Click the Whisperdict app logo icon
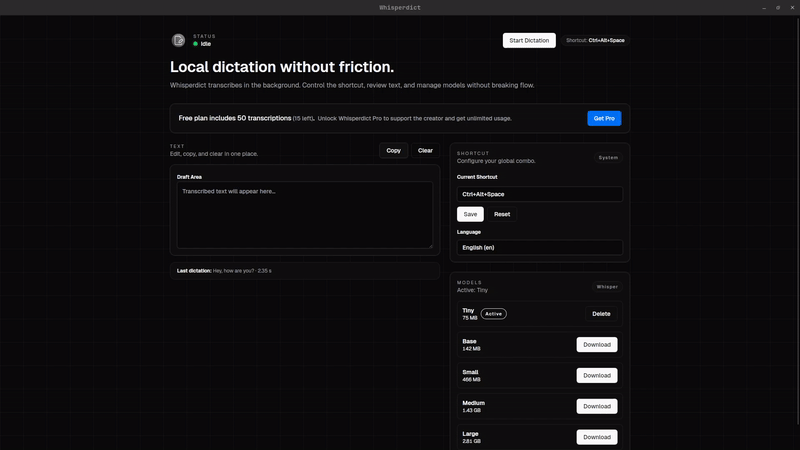Screen dimensions: 800x450 [x=178, y=40]
